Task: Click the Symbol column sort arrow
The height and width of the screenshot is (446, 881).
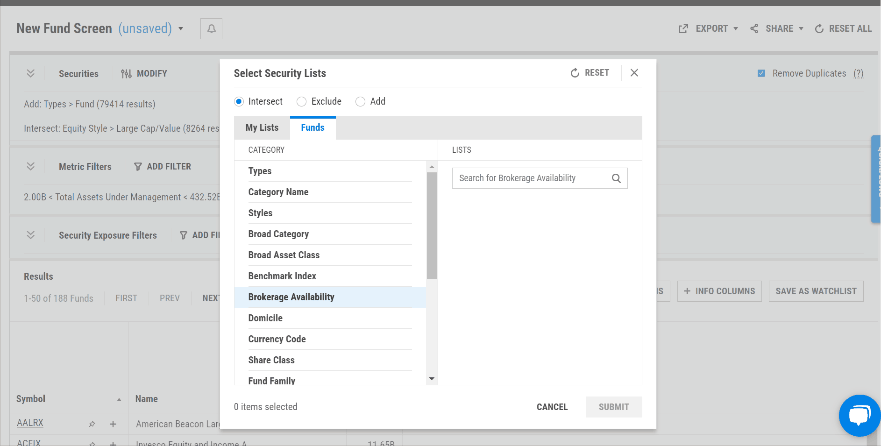Action: point(119,400)
